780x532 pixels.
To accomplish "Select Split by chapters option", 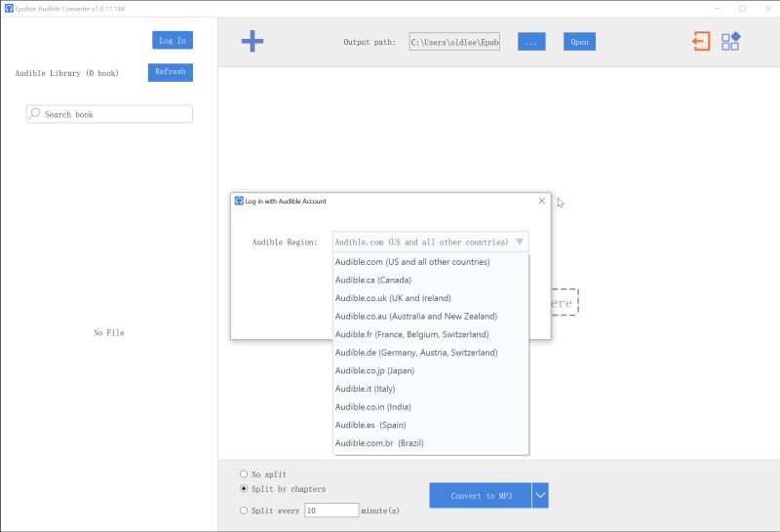I will click(244, 489).
